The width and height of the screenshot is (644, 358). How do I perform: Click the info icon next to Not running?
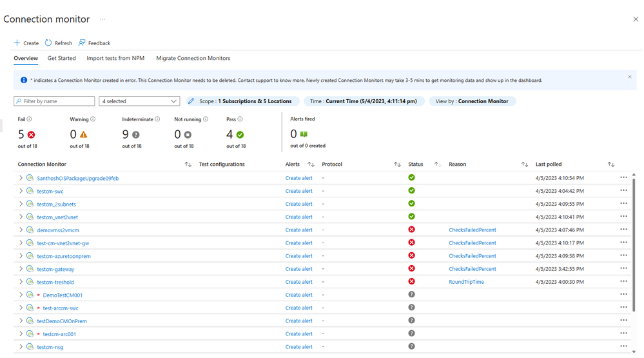point(206,119)
